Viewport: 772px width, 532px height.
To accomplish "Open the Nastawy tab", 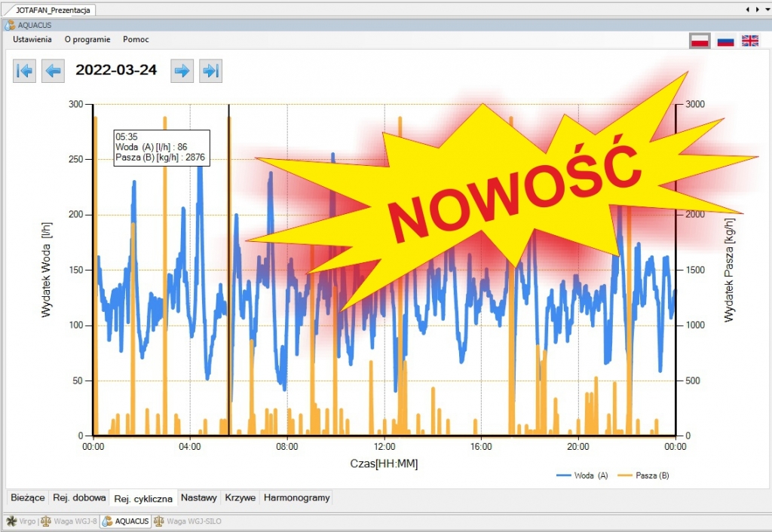I will tap(200, 498).
